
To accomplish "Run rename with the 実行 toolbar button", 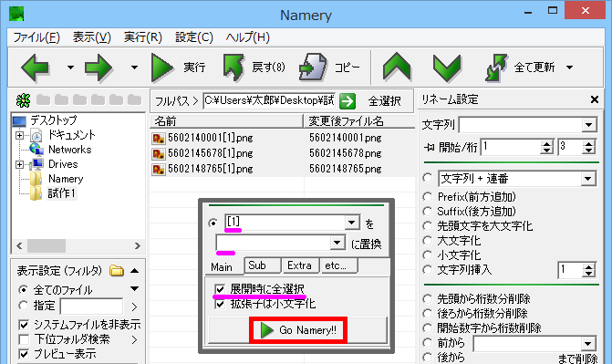I will click(179, 68).
